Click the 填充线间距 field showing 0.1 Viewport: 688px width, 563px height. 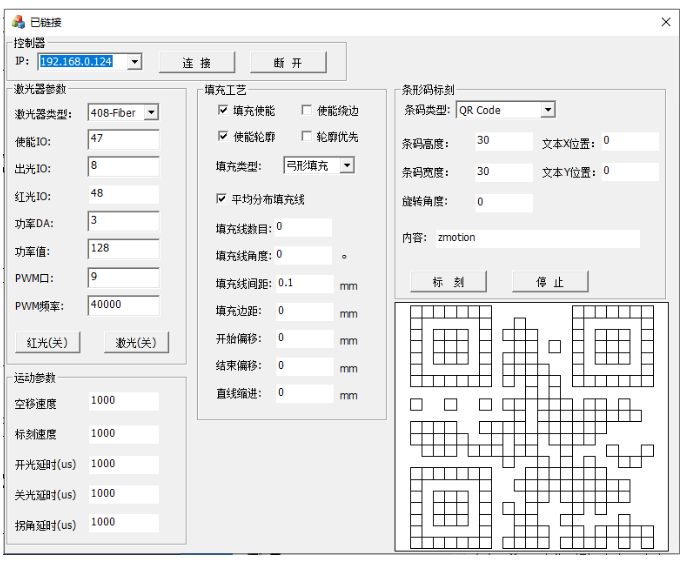tap(305, 283)
